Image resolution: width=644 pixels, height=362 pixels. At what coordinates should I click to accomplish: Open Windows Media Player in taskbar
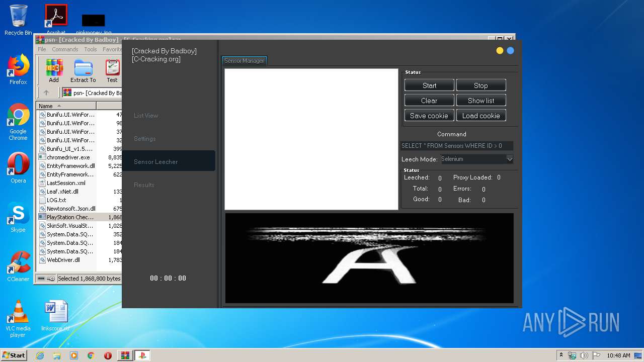point(74,355)
